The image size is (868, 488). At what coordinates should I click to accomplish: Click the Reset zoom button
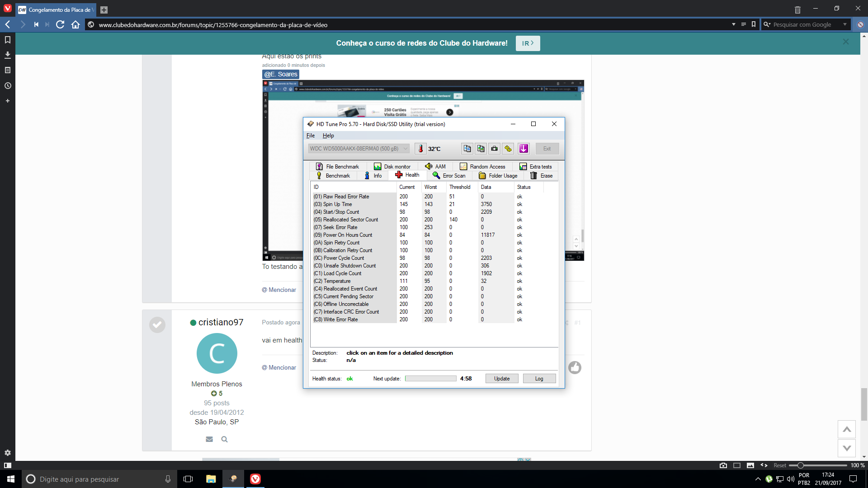[779, 465]
